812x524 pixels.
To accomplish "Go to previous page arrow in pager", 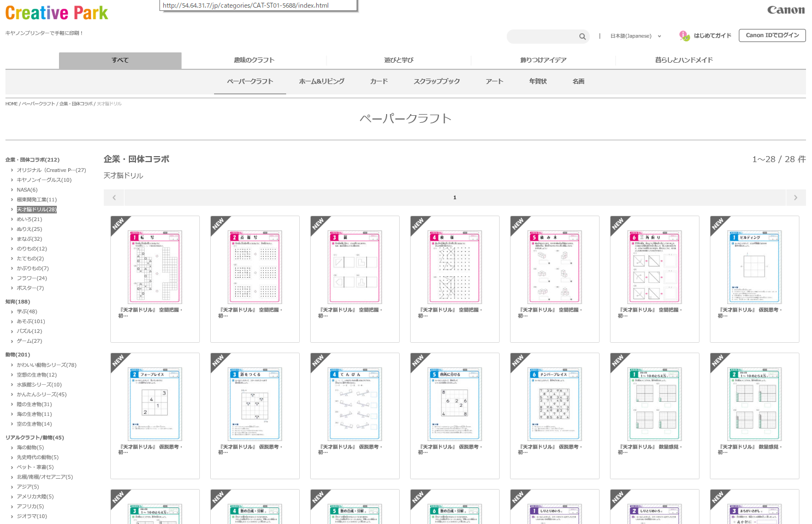I will pos(114,198).
